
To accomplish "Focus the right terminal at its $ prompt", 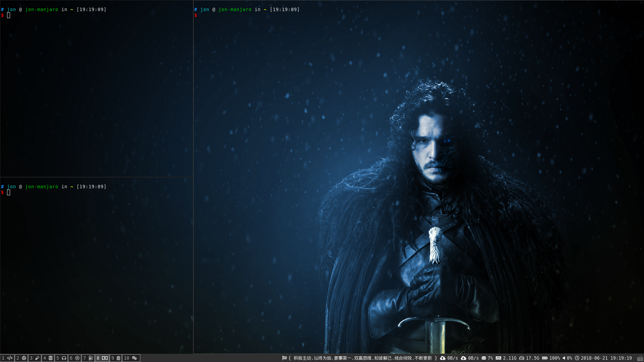I will pos(196,15).
